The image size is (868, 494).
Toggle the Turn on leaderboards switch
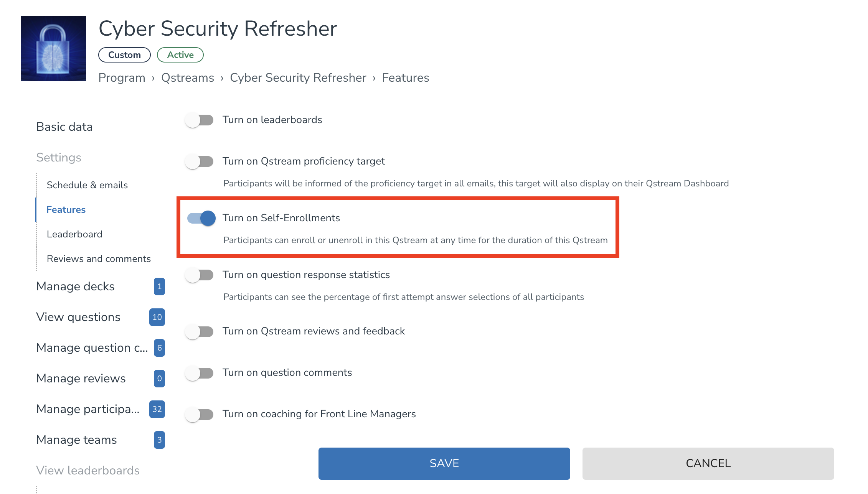click(x=199, y=120)
